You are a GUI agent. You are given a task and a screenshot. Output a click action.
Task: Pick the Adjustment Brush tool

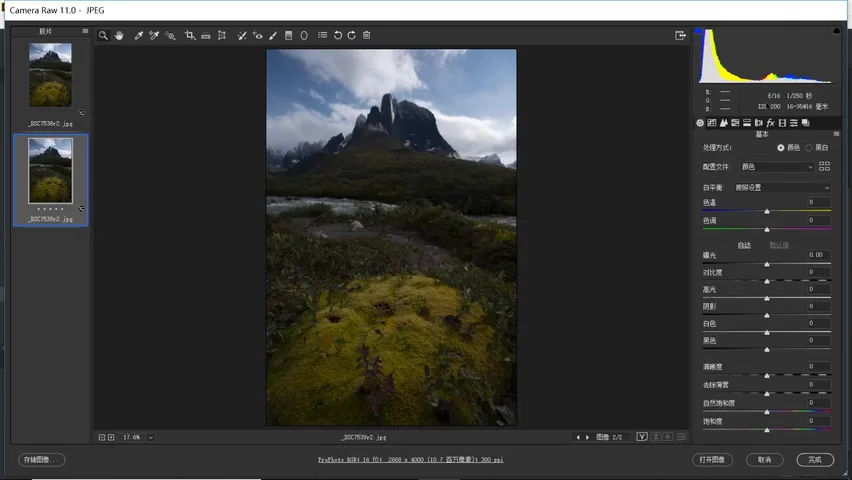click(x=273, y=35)
